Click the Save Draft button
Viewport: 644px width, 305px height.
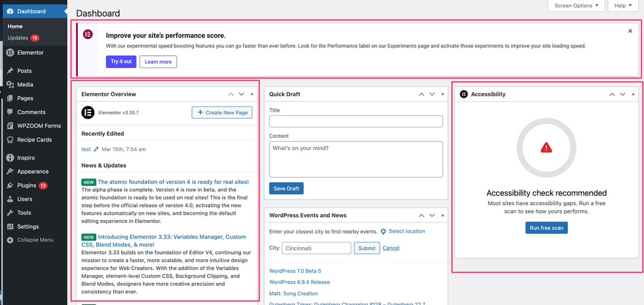tap(287, 189)
